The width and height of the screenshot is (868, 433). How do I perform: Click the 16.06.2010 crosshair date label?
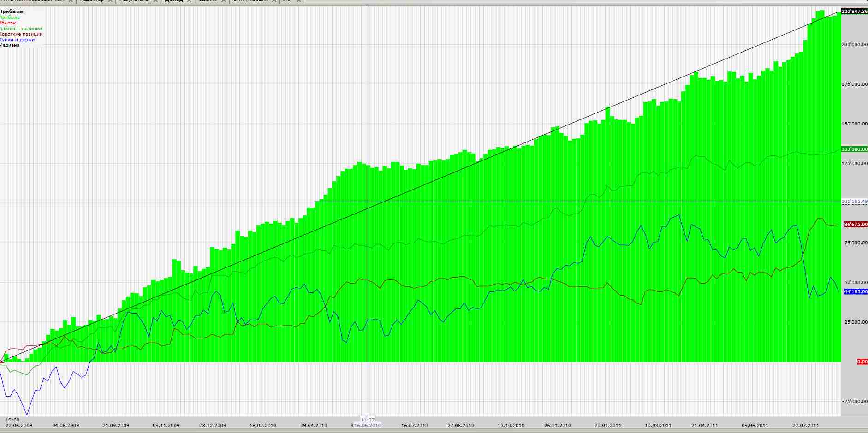(x=368, y=426)
